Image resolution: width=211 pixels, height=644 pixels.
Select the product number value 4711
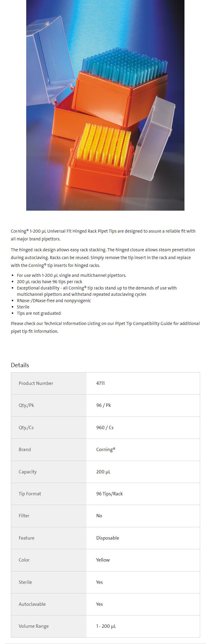pos(100,383)
